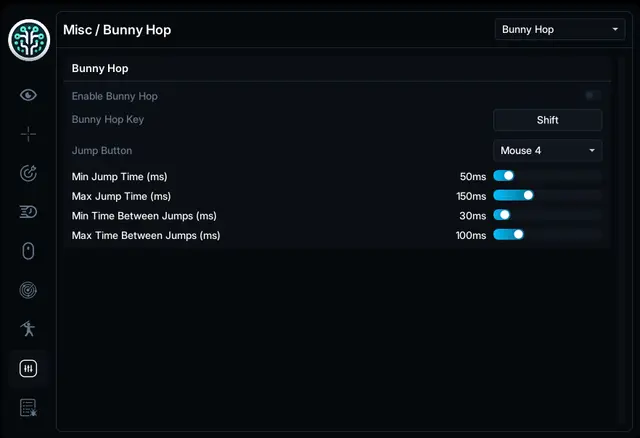
Task: Open the config list icon at bottom
Action: (x=28, y=408)
